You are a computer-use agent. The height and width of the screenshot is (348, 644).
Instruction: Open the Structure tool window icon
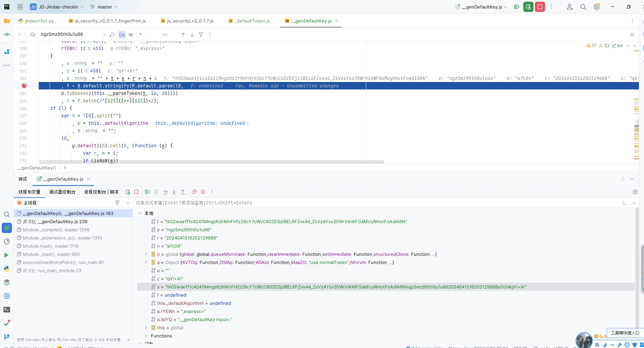pos(6,52)
